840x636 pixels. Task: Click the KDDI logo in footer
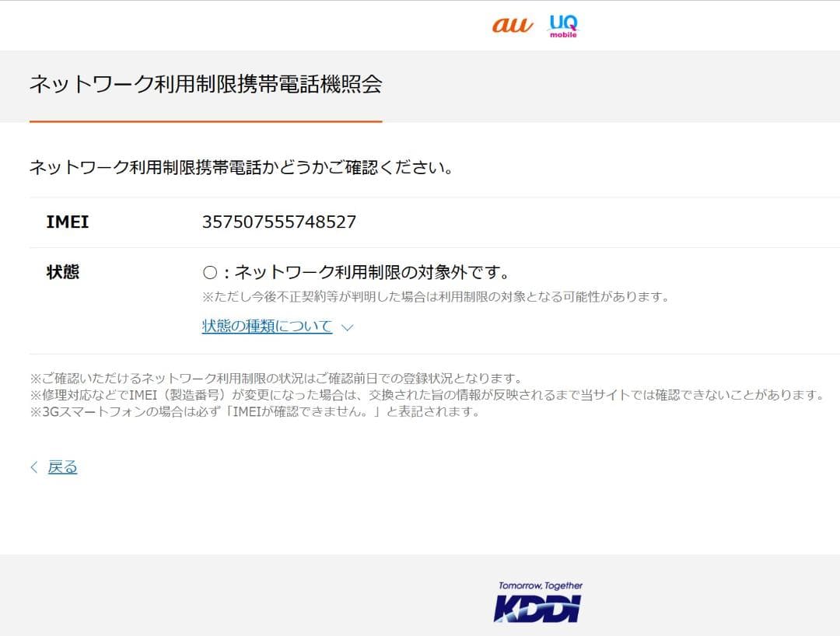pos(537,610)
